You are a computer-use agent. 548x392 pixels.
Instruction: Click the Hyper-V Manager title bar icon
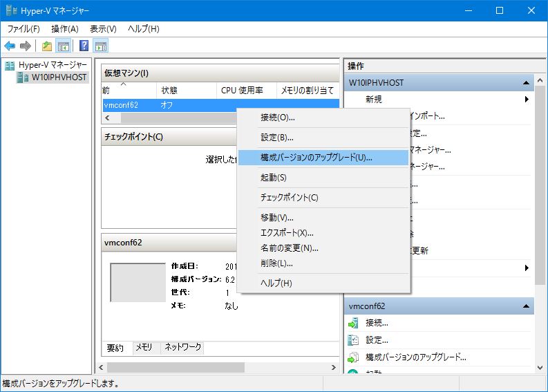[x=11, y=10]
